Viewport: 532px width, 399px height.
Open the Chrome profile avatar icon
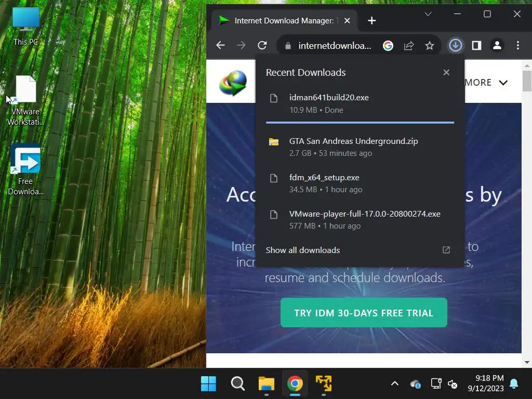point(497,45)
